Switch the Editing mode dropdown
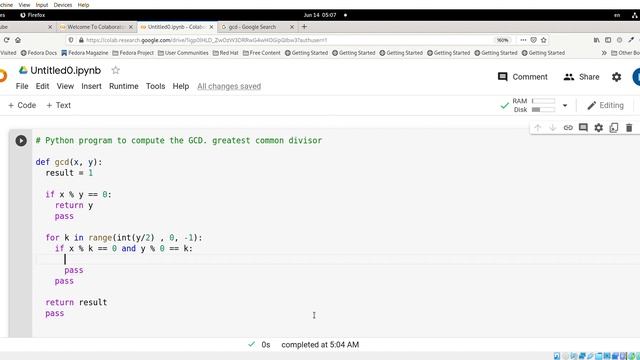This screenshot has width=640, height=360. pos(606,105)
